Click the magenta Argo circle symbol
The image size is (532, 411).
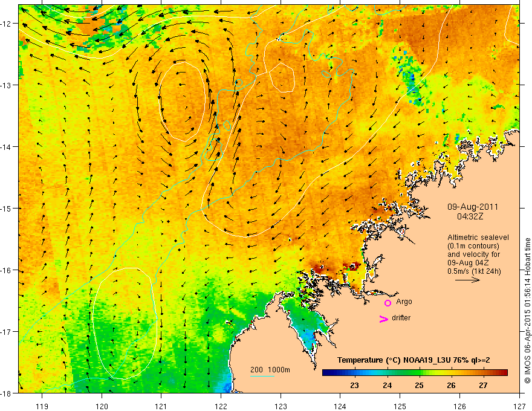tap(388, 303)
